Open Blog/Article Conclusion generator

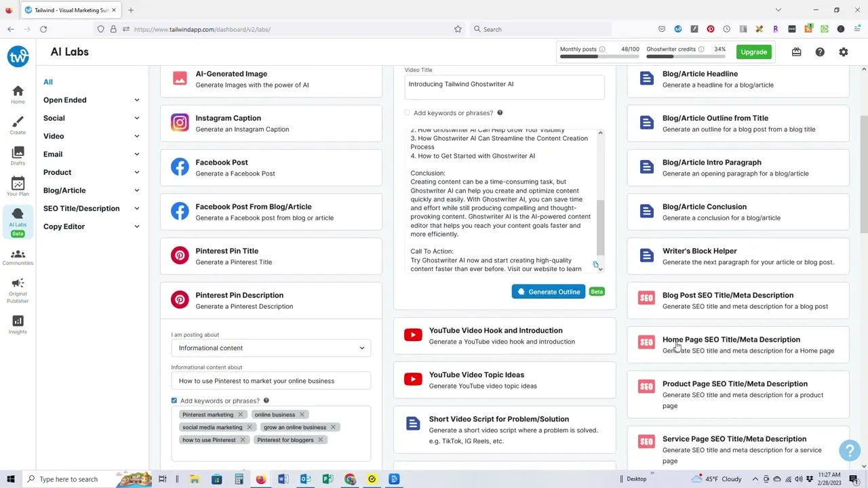pyautogui.click(x=738, y=211)
